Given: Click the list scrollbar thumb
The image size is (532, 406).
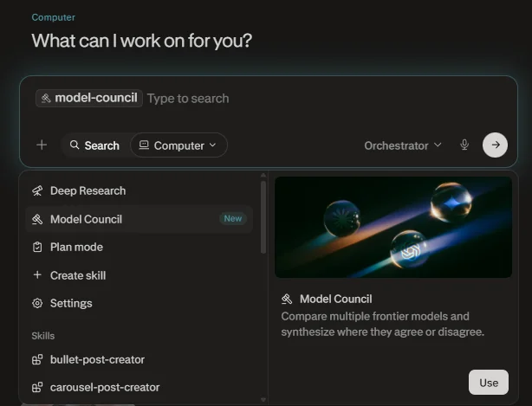Looking at the screenshot, I should (263, 217).
